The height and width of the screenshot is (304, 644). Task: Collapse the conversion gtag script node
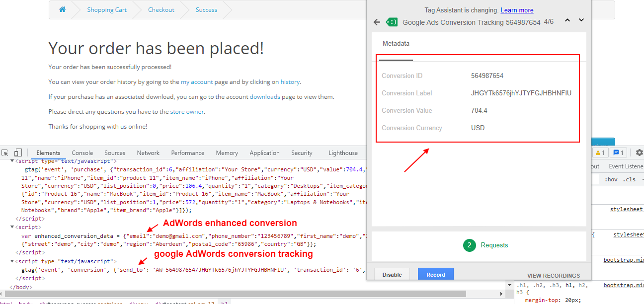(x=12, y=261)
